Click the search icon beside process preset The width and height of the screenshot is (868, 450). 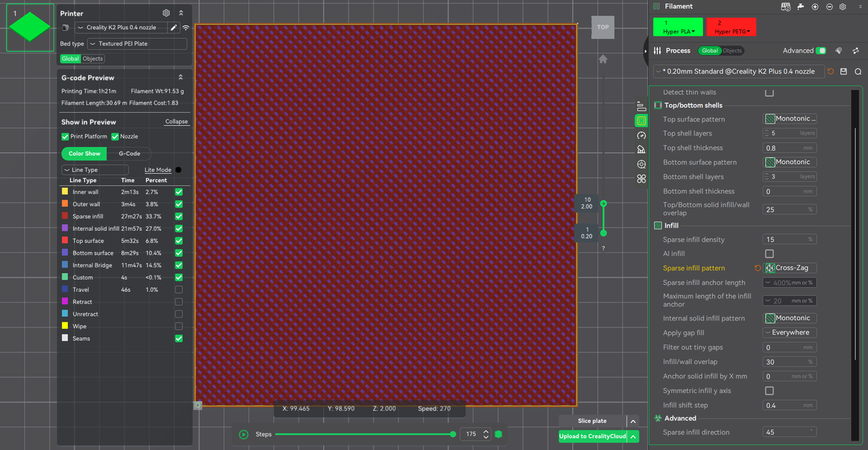pos(858,71)
